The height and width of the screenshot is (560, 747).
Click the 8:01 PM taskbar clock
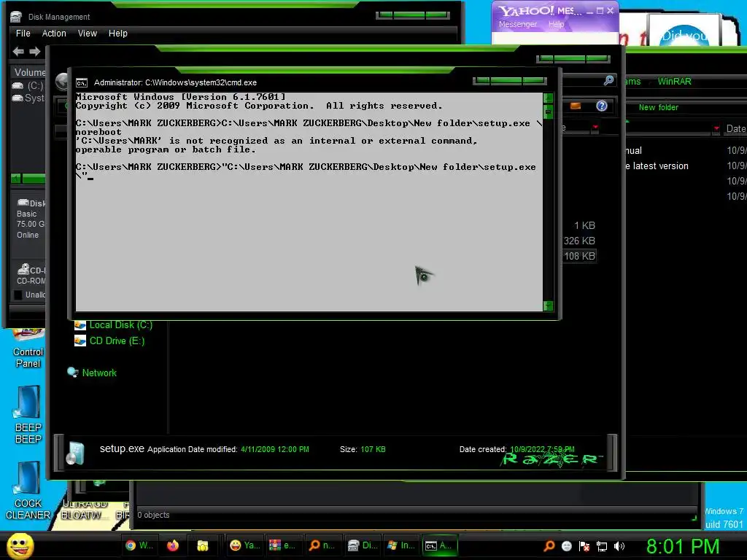point(683,546)
